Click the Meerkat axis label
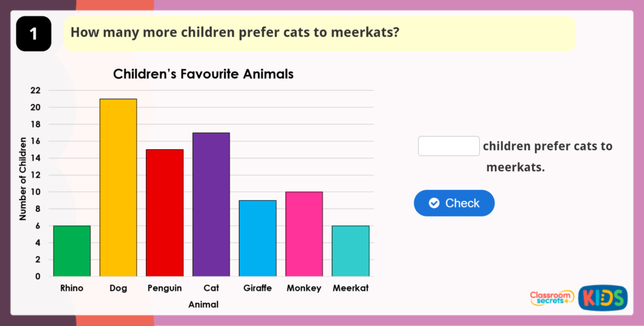This screenshot has width=644, height=326. click(350, 288)
